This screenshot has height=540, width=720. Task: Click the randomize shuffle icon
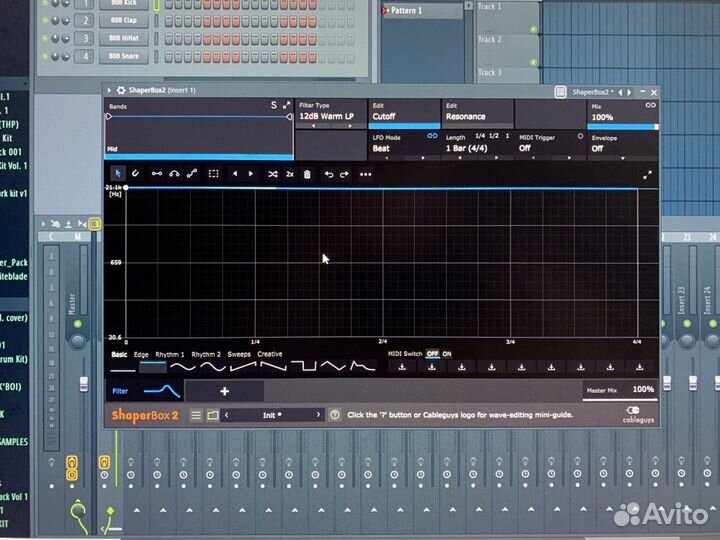click(273, 174)
